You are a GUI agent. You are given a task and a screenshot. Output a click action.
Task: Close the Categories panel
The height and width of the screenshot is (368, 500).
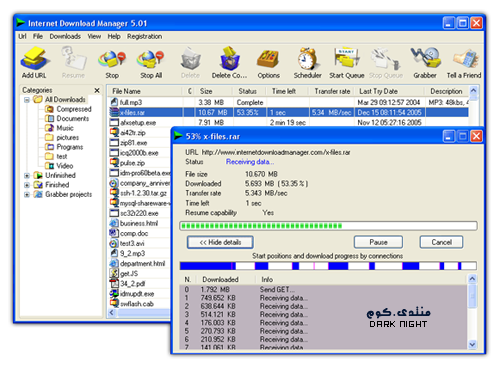tap(97, 90)
